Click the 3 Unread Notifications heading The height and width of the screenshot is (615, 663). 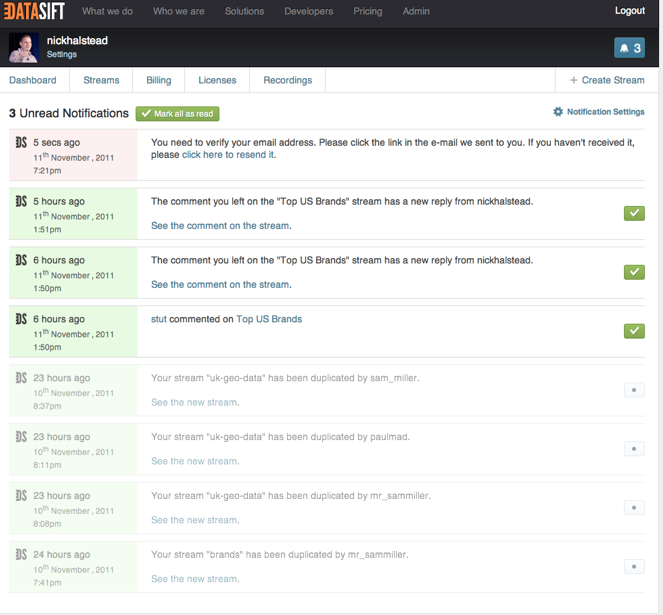[x=69, y=113]
